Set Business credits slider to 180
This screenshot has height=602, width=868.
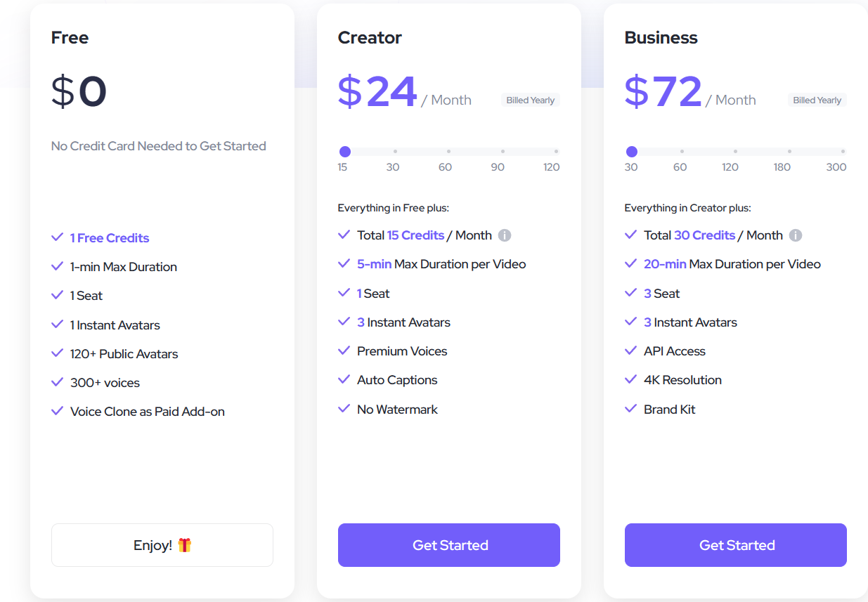click(x=789, y=152)
